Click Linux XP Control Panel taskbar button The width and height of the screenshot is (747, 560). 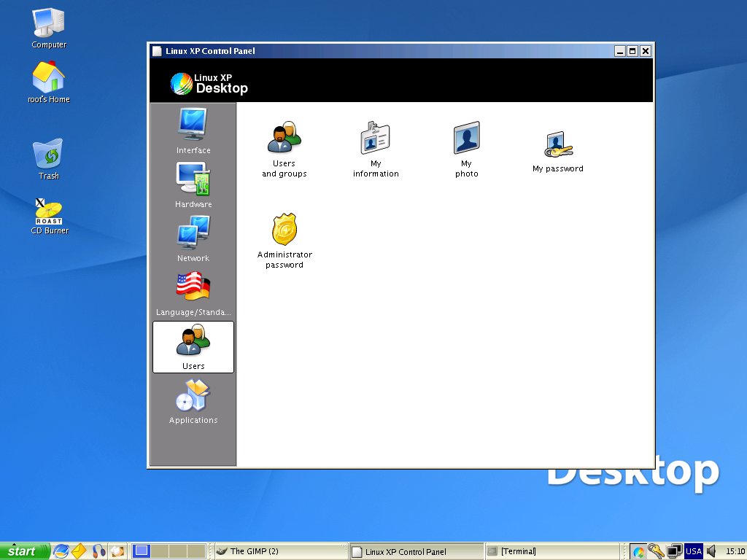417,551
